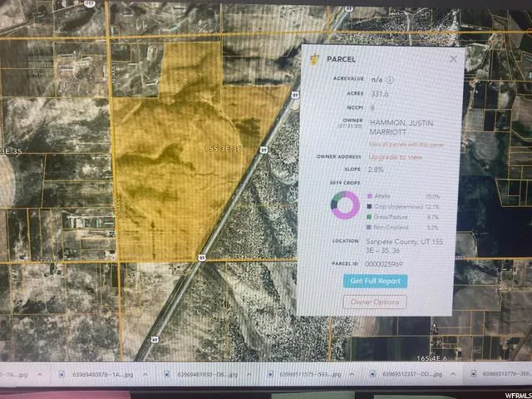Viewport: 532px width, 399px height.
Task: Click the Non-Cropland legend swatch
Action: (x=369, y=226)
